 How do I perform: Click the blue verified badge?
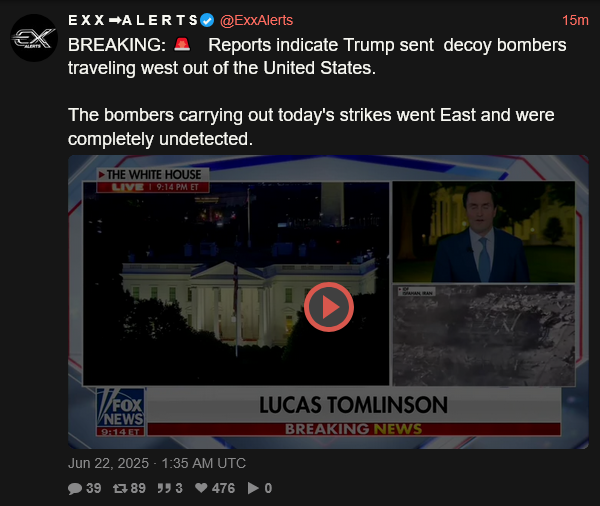[207, 20]
